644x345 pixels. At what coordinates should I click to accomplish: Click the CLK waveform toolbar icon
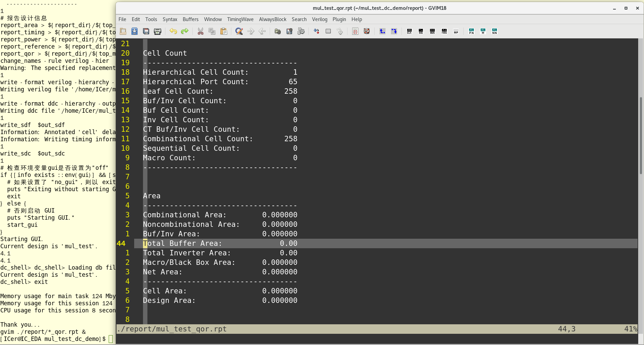pos(409,31)
